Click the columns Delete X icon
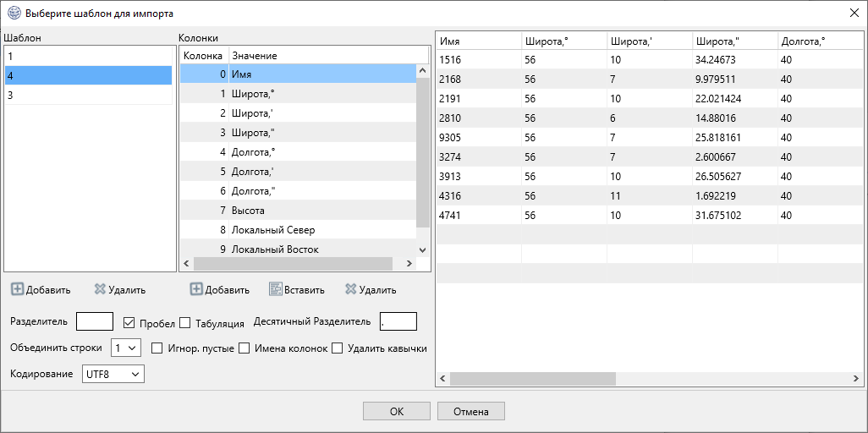 [x=350, y=289]
